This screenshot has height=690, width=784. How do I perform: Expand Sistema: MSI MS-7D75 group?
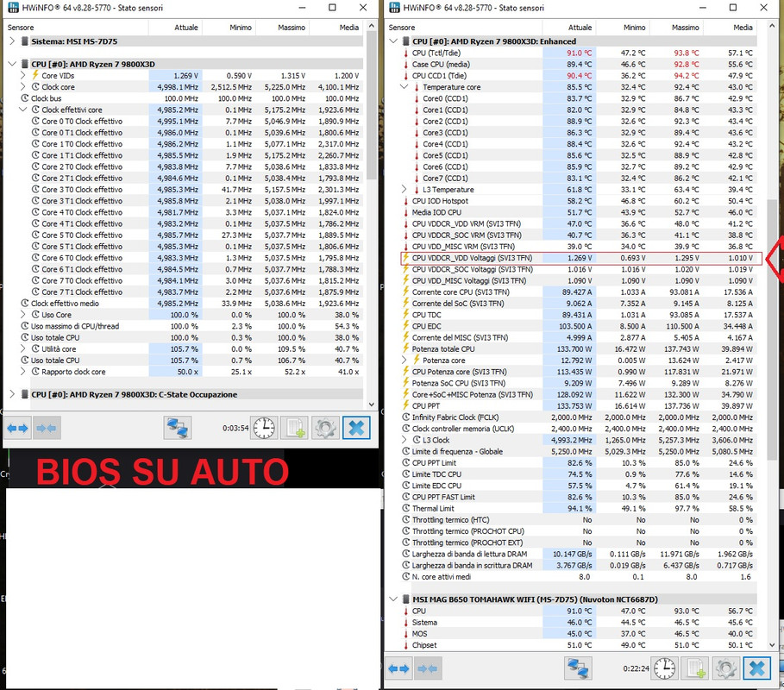[x=12, y=41]
